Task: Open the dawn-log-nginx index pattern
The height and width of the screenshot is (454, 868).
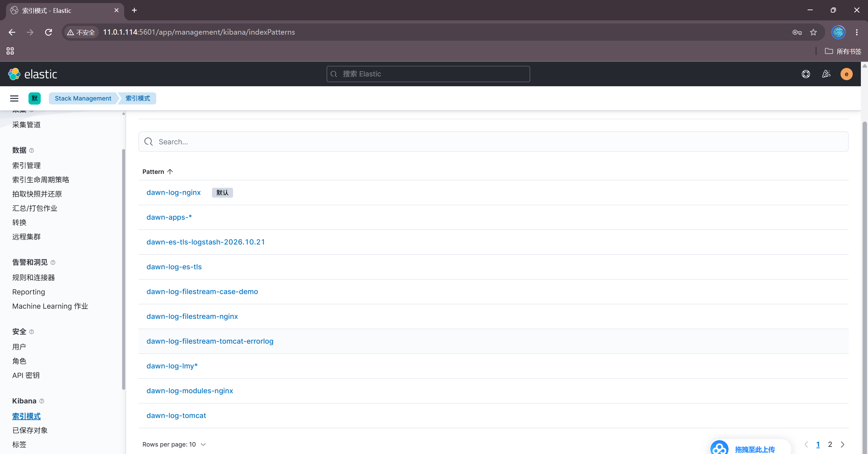Action: [174, 193]
